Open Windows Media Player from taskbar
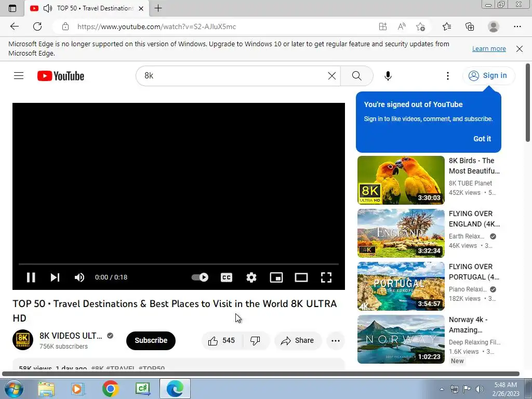This screenshot has height=399, width=532. tap(78, 389)
